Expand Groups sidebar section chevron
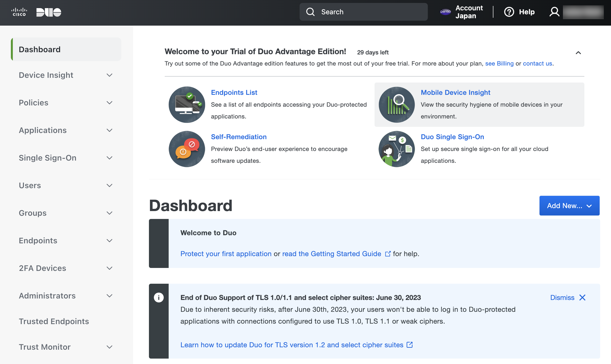 point(109,213)
